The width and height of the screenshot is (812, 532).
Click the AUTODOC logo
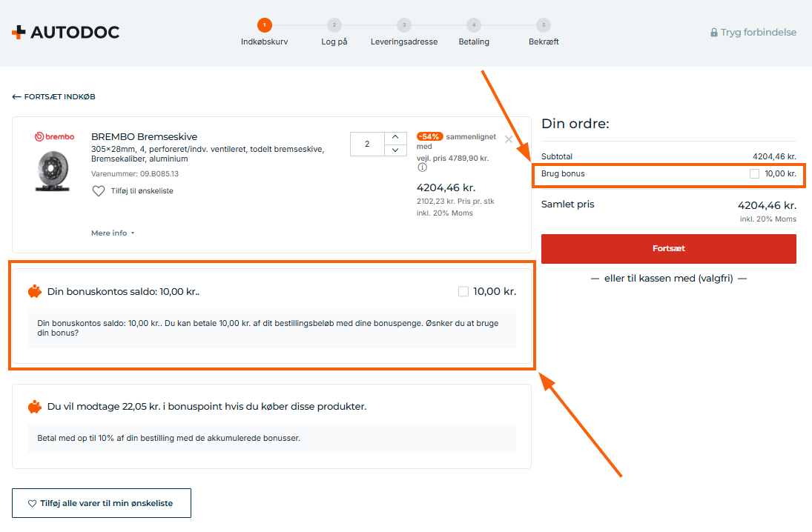(x=66, y=32)
